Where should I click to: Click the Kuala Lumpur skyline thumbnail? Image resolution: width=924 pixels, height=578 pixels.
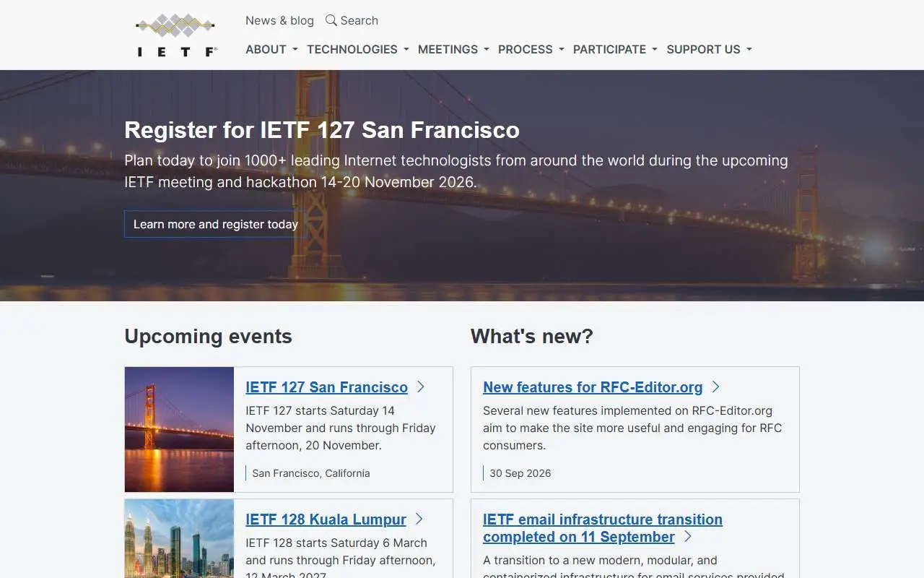coord(179,538)
